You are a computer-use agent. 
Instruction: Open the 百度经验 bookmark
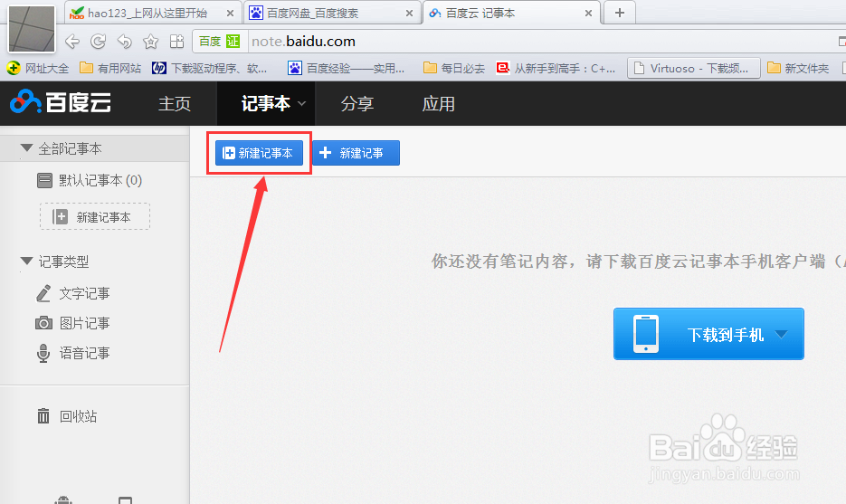click(x=346, y=69)
